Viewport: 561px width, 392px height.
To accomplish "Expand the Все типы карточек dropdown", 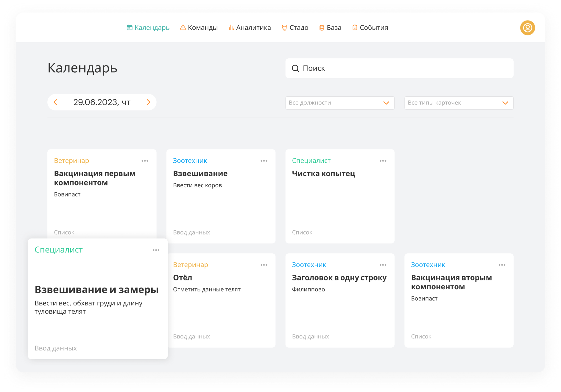I will pos(459,103).
